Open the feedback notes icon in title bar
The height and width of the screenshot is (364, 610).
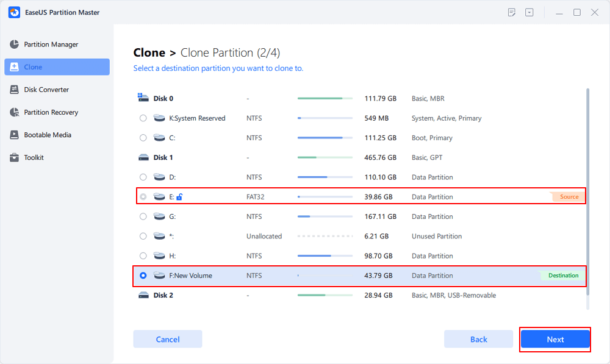tap(512, 12)
